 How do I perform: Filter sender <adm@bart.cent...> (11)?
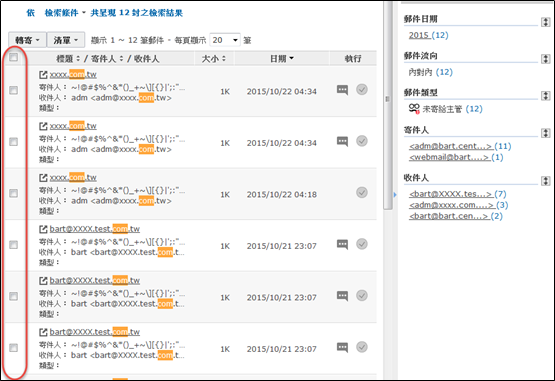coord(460,146)
